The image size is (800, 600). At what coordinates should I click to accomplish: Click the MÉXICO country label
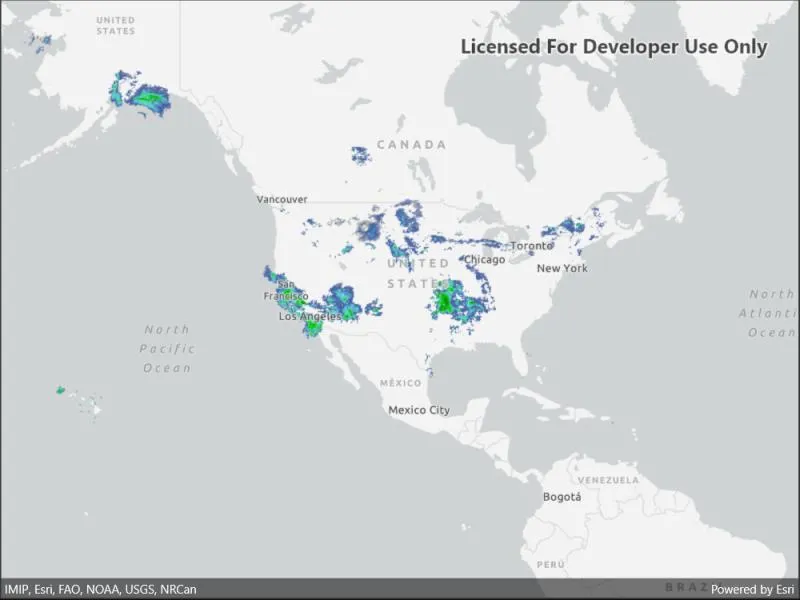401,383
